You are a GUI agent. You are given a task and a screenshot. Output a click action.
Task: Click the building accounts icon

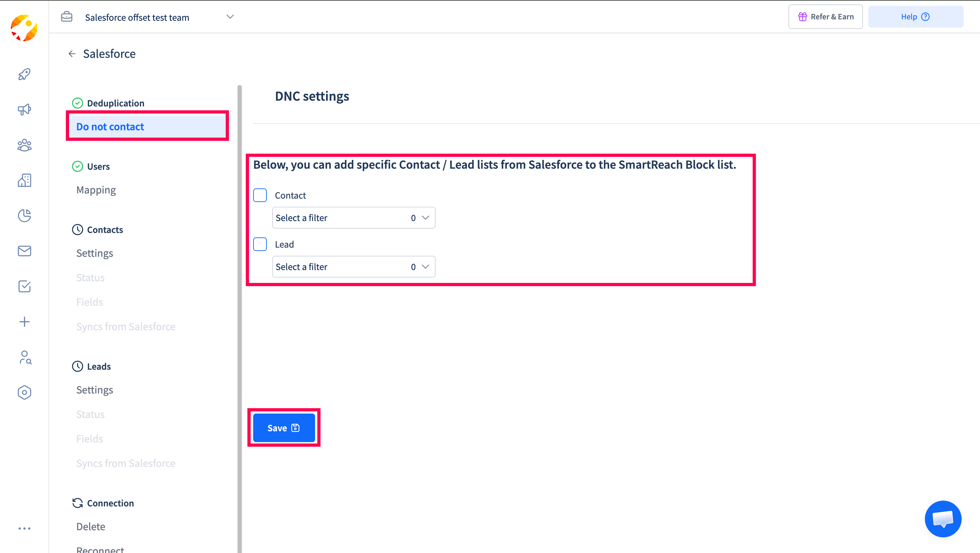24,180
